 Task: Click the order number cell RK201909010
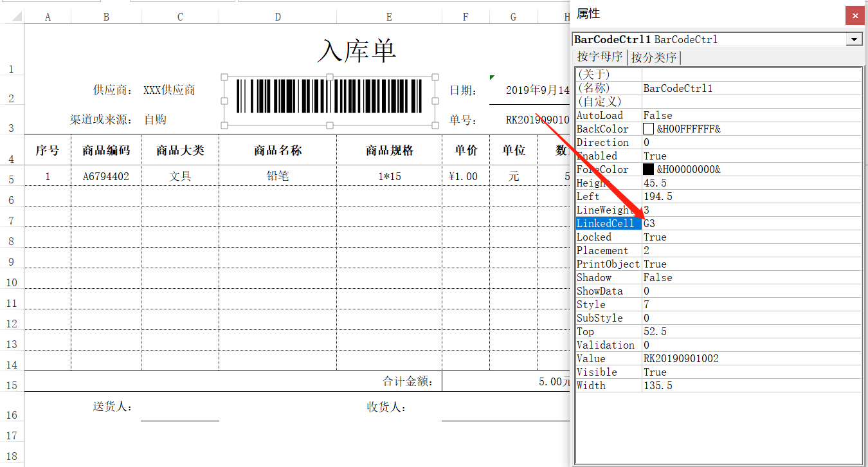coord(538,119)
